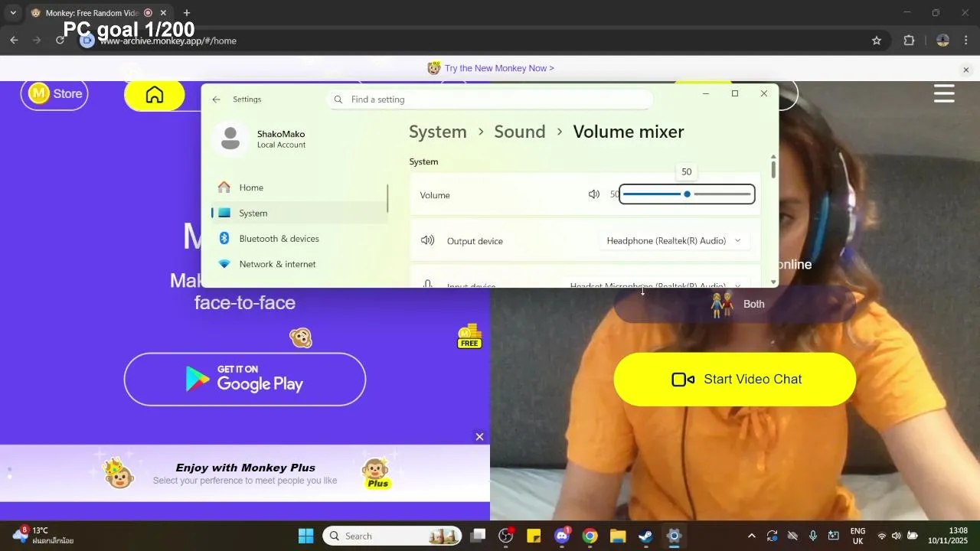
Task: Click the ShakoMako account avatar
Action: 230,139
